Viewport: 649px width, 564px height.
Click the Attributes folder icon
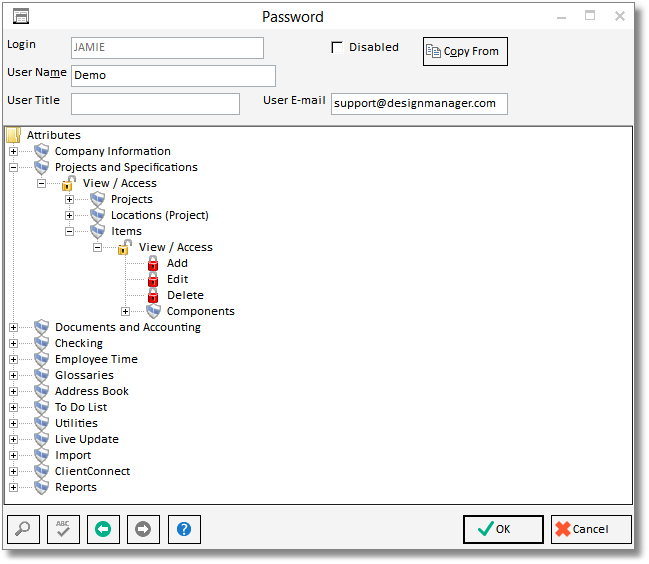click(14, 135)
